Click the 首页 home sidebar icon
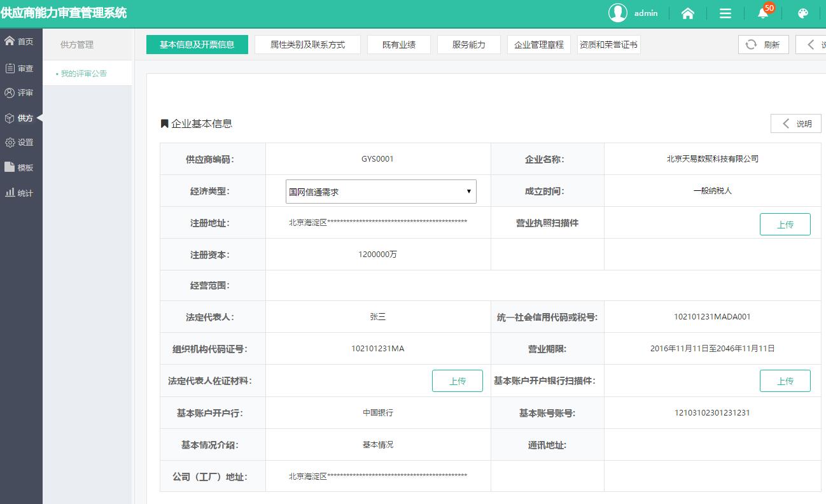Viewport: 826px width, 504px height. tap(10, 41)
